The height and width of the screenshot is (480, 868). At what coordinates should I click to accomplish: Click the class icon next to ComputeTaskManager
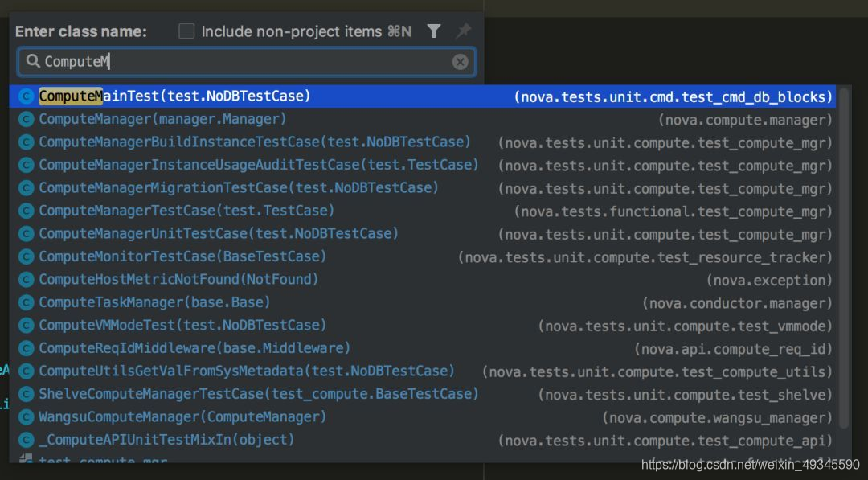point(27,302)
